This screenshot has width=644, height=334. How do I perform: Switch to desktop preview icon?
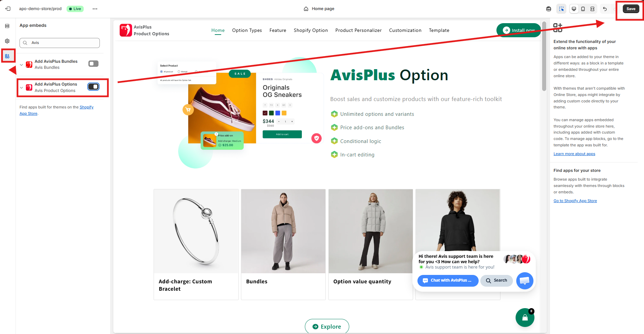click(574, 9)
